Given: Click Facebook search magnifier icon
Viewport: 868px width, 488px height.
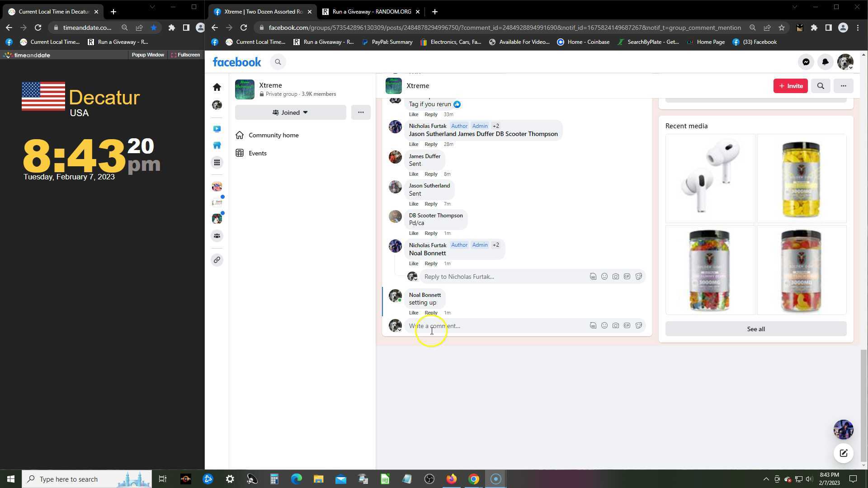Looking at the screenshot, I should point(278,62).
